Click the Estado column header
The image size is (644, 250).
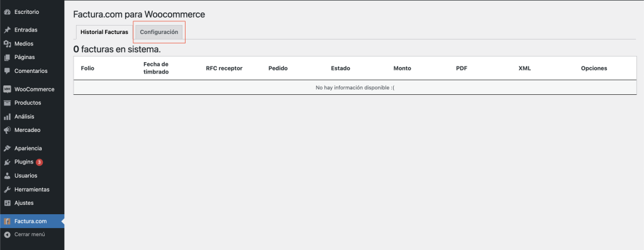[x=340, y=68]
